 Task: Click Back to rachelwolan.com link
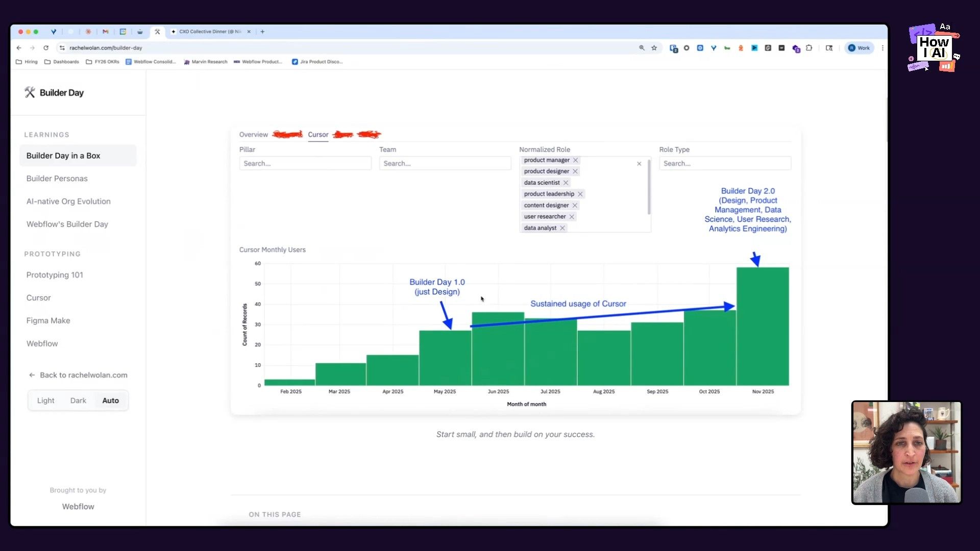click(x=78, y=375)
